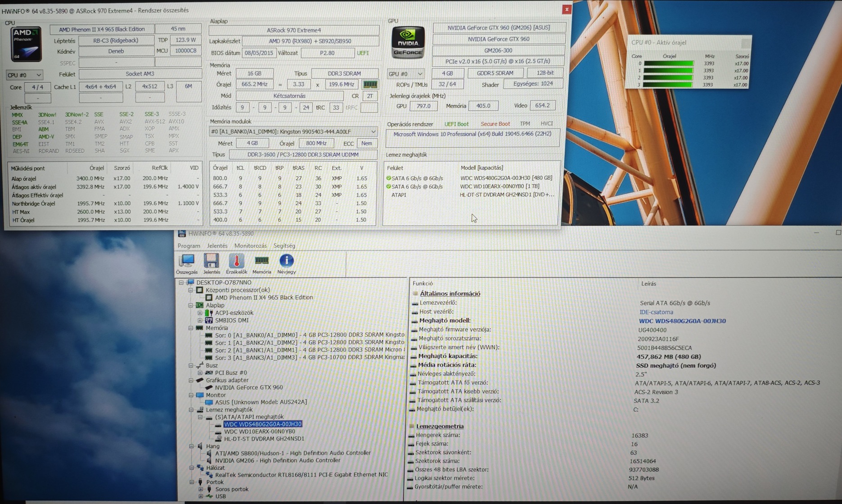842x504 pixels.
Task: Click the NVIDIA GeForce logo
Action: tap(408, 42)
